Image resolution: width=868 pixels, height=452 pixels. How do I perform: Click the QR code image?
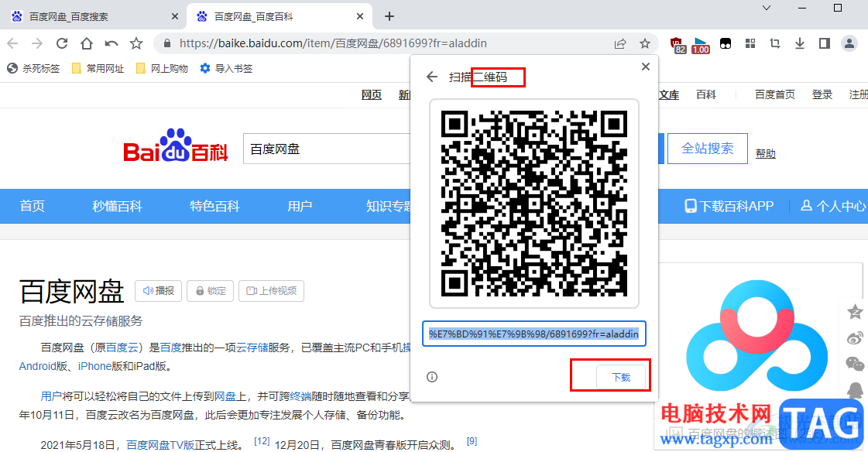(x=534, y=204)
